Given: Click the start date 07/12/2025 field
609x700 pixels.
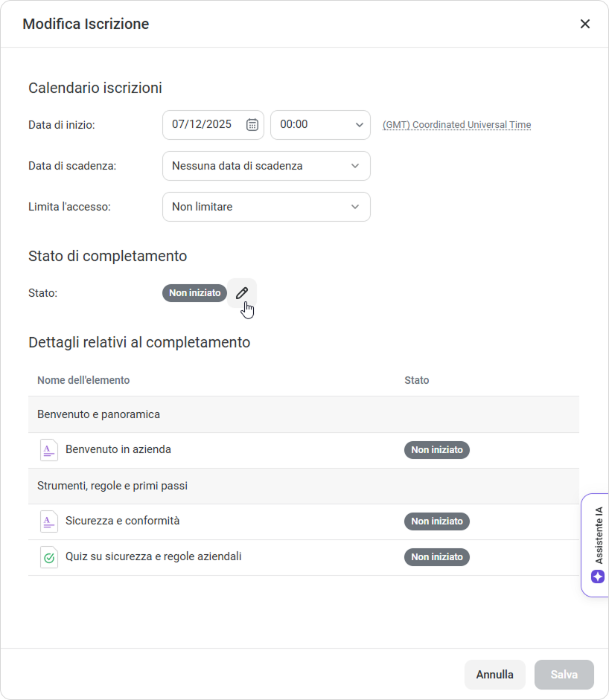Looking at the screenshot, I should pyautogui.click(x=202, y=125).
